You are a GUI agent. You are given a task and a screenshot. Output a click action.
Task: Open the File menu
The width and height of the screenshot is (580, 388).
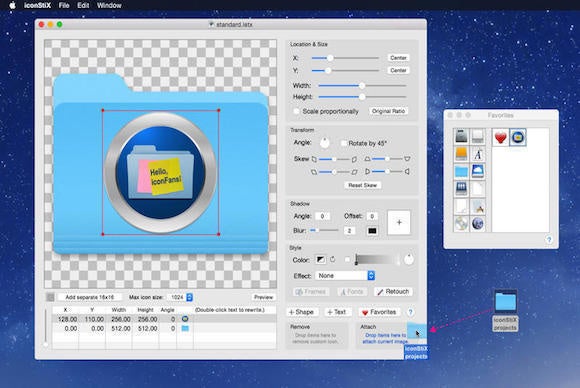pos(64,5)
